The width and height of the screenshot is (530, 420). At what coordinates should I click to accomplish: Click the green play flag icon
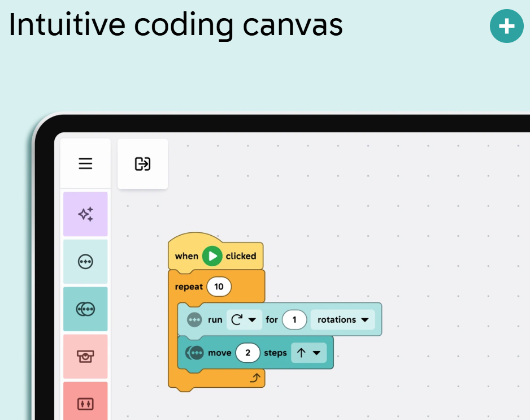(x=212, y=256)
